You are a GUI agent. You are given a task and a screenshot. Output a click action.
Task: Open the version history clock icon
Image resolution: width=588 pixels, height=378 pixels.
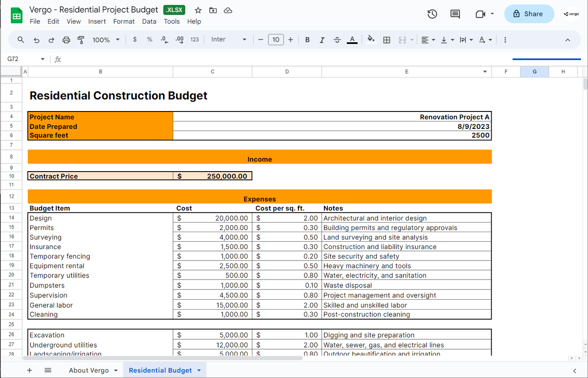tap(432, 14)
